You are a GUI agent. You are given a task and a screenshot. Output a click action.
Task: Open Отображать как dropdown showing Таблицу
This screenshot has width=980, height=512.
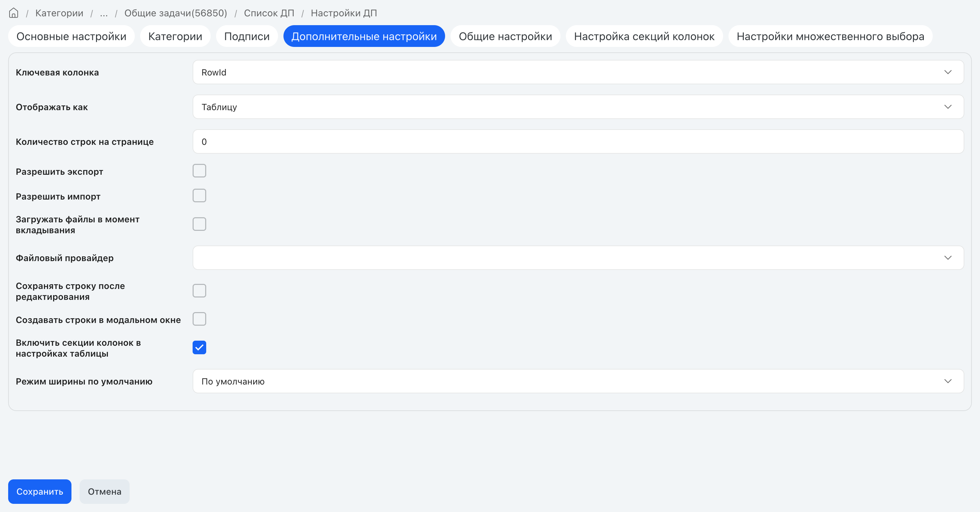click(578, 107)
